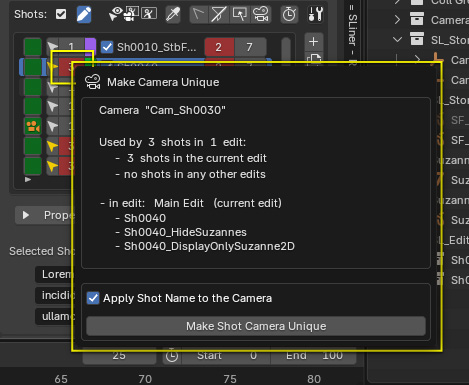Click the eye with arrow display icon
Screen dimensions: 469x385
(115, 14)
